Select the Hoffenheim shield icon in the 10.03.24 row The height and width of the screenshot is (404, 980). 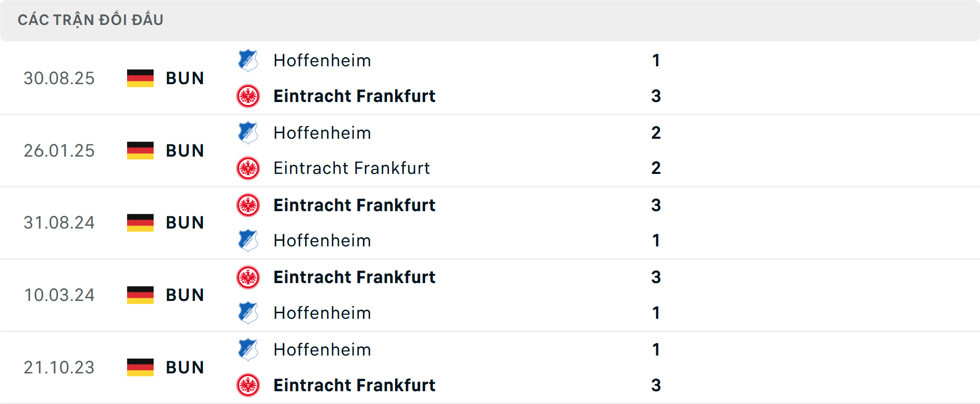249,313
